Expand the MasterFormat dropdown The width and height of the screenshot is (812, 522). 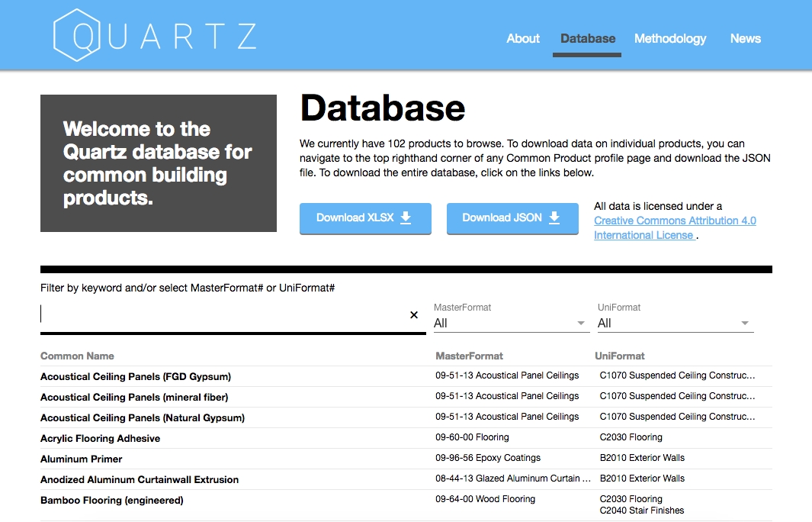coord(511,323)
